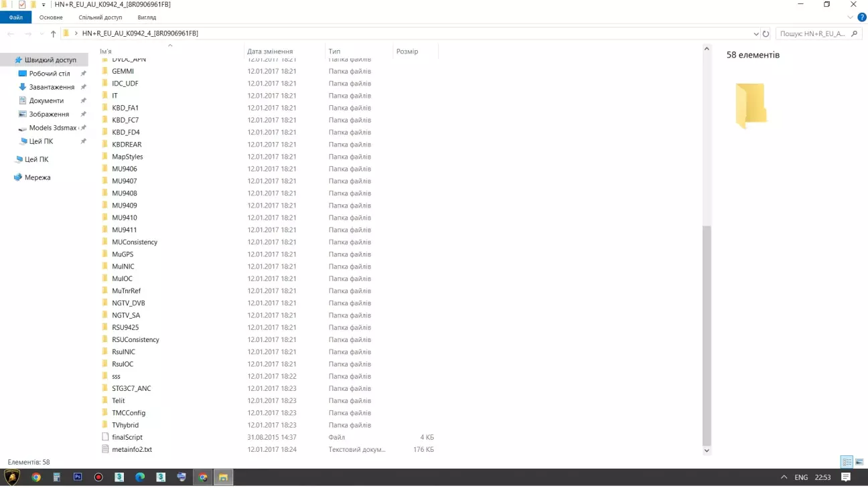This screenshot has height=488, width=868.
Task: Click the Properties checkmark in title bar
Action: coord(22,5)
